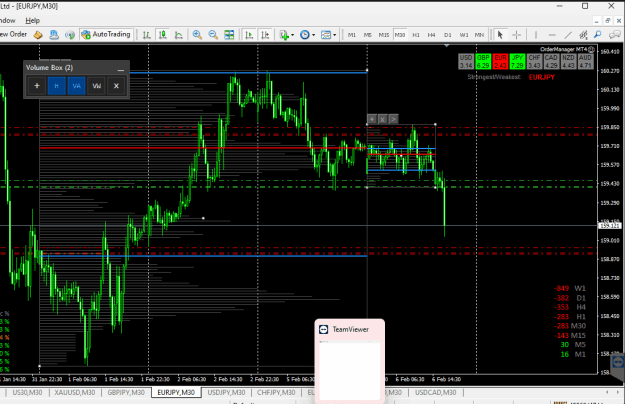
Task: Toggle chart shift icon
Action: pyautogui.click(x=265, y=35)
